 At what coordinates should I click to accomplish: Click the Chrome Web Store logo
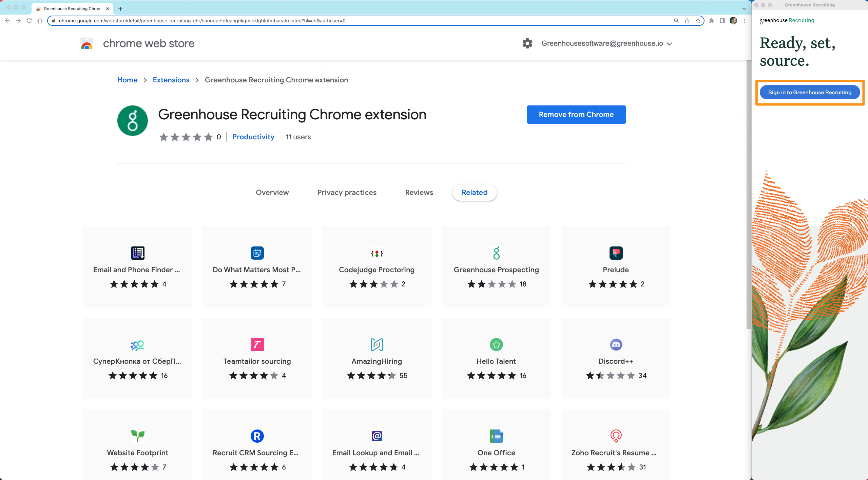click(87, 43)
